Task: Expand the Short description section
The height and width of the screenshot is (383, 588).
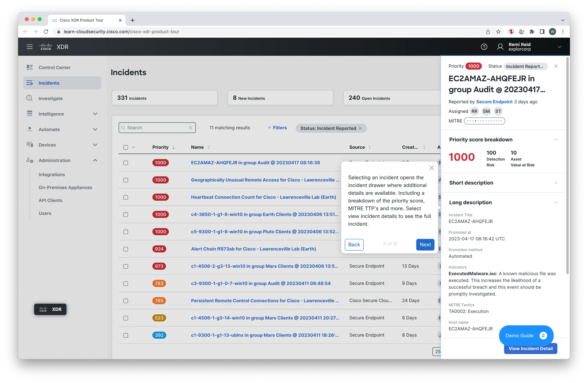Action: (555, 183)
